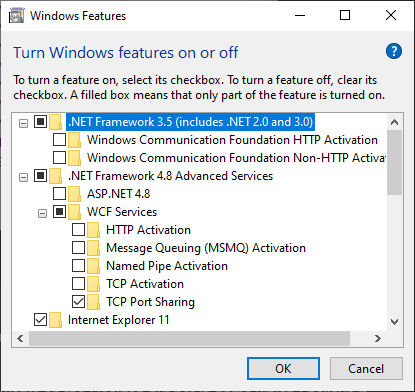The width and height of the screenshot is (415, 392).
Task: Select 'Message Queuing (MSMQ) Activation' label
Action: coord(206,248)
